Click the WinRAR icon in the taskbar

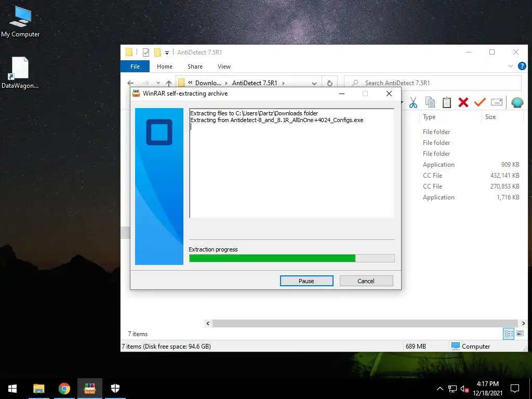[89, 389]
